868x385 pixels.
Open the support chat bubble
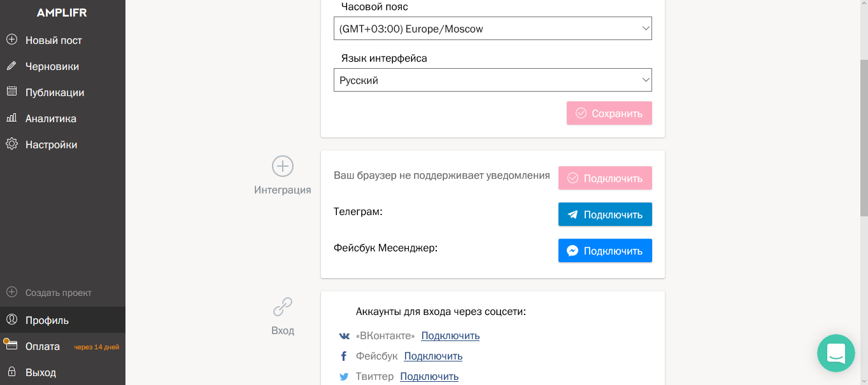tap(836, 353)
